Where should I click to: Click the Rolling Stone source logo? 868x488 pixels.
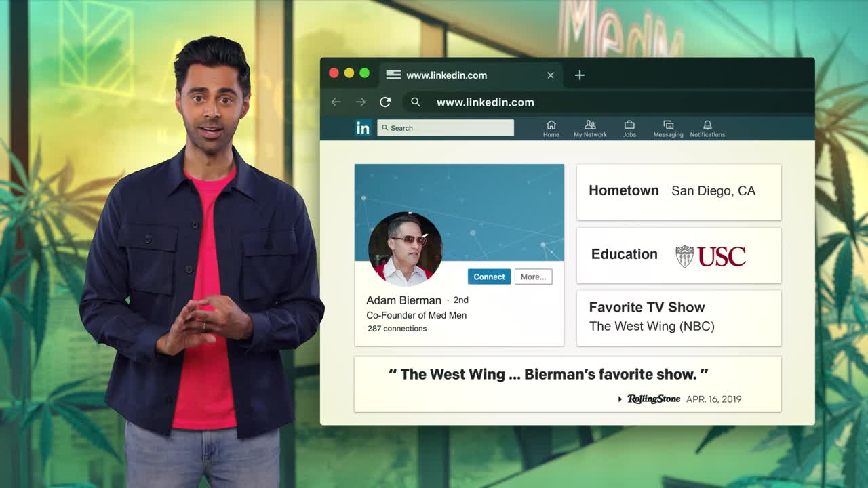click(653, 399)
